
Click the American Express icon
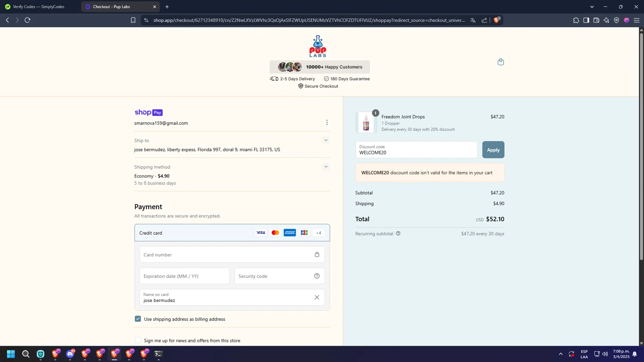[290, 233]
